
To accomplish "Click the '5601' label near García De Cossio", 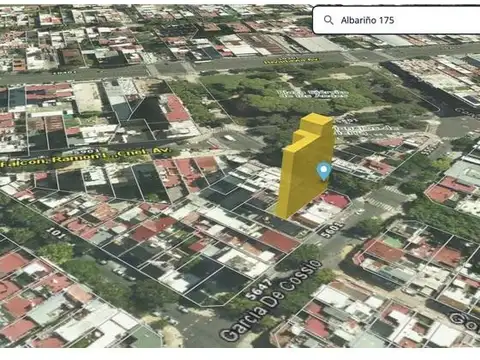I will (332, 229).
